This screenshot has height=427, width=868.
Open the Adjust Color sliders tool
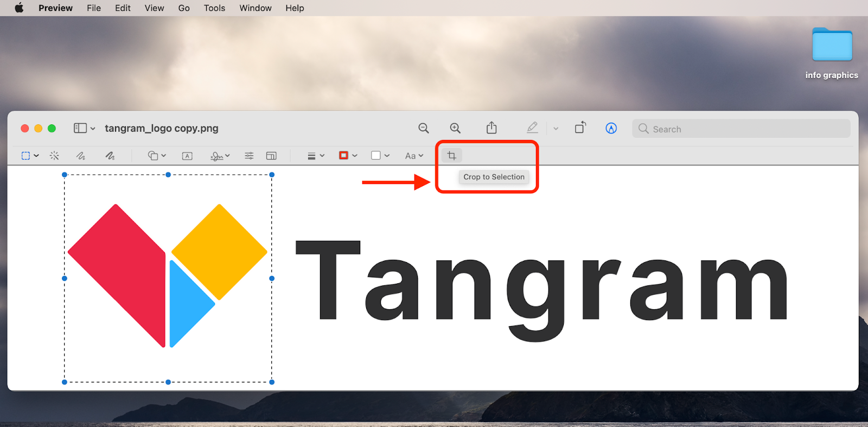[x=249, y=156]
